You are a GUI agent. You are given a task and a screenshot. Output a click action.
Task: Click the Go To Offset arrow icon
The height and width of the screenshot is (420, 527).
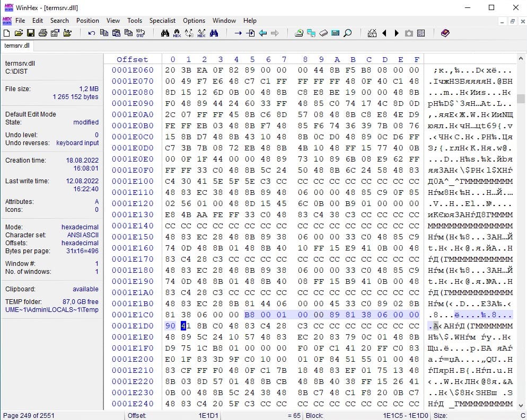pyautogui.click(x=238, y=33)
